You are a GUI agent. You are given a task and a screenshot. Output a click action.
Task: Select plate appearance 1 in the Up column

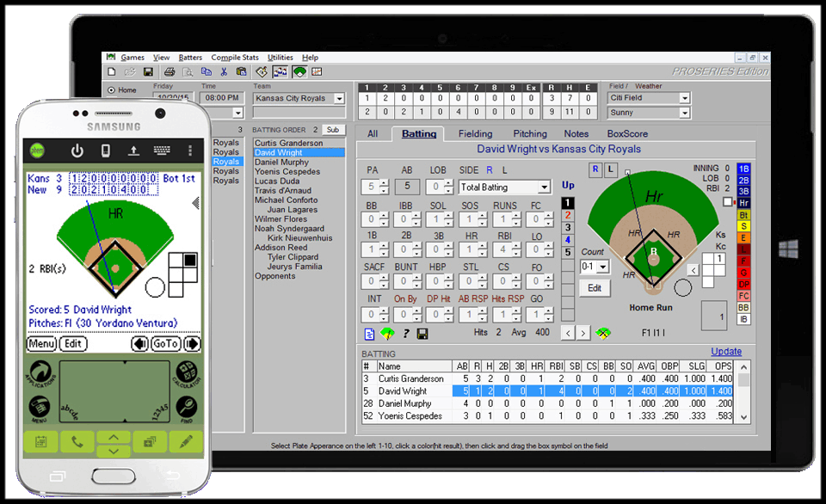(x=567, y=203)
